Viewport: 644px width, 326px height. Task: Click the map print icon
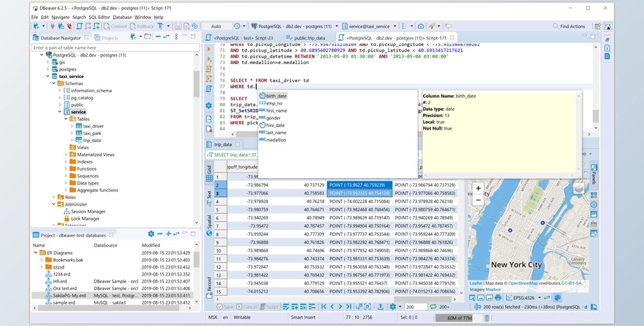point(498,298)
